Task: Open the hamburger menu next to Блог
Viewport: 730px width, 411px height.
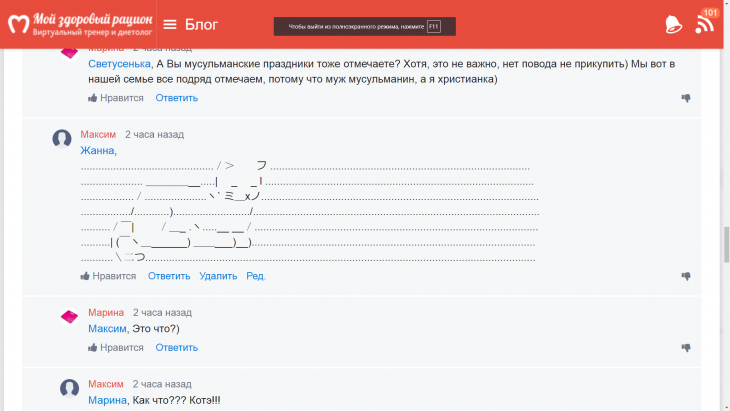Action: pos(170,25)
